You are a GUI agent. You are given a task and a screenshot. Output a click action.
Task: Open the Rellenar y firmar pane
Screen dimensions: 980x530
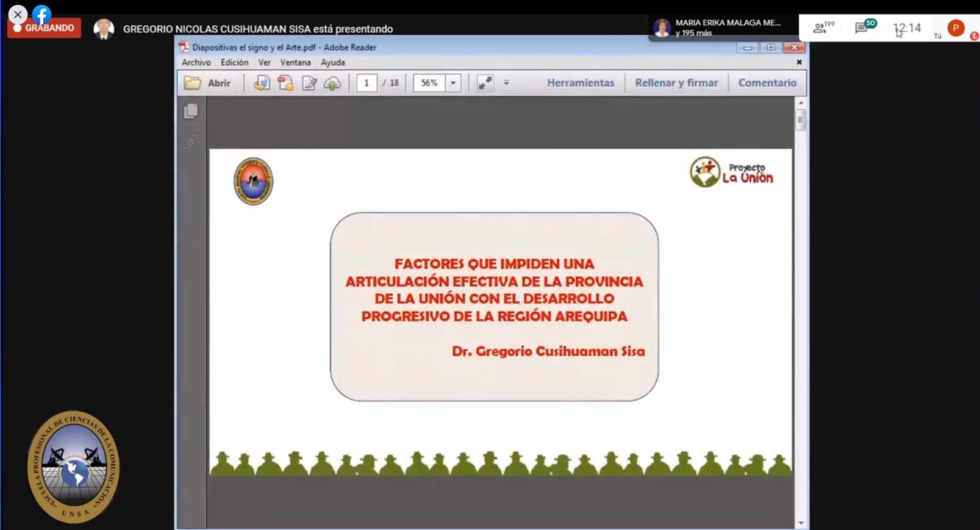676,83
